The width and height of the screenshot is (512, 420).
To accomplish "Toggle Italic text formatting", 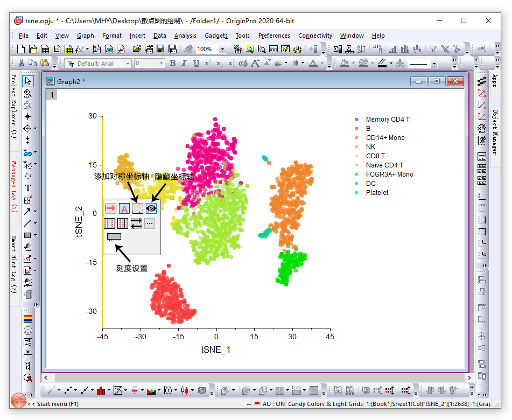I will pos(184,63).
